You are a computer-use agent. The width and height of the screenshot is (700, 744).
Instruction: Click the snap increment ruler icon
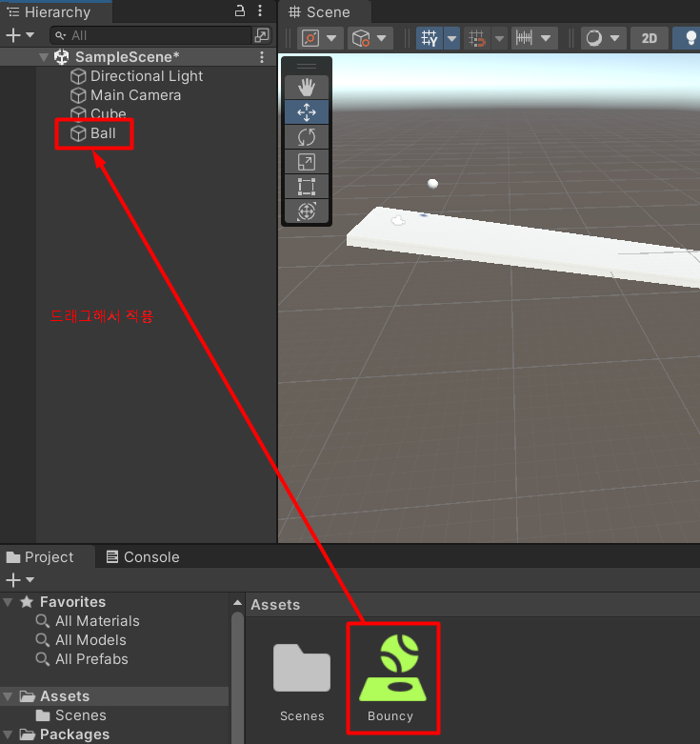tap(524, 38)
